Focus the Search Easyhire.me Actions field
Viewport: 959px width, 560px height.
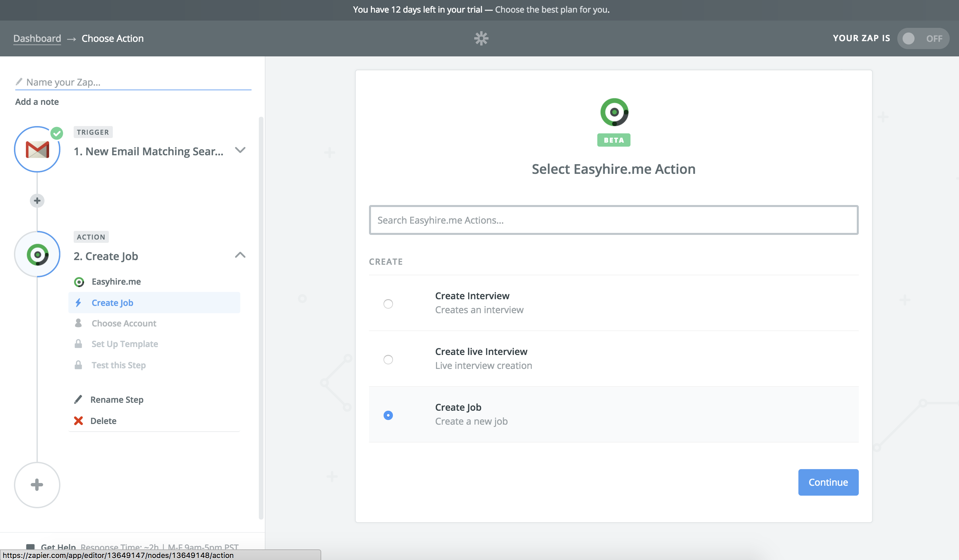614,220
